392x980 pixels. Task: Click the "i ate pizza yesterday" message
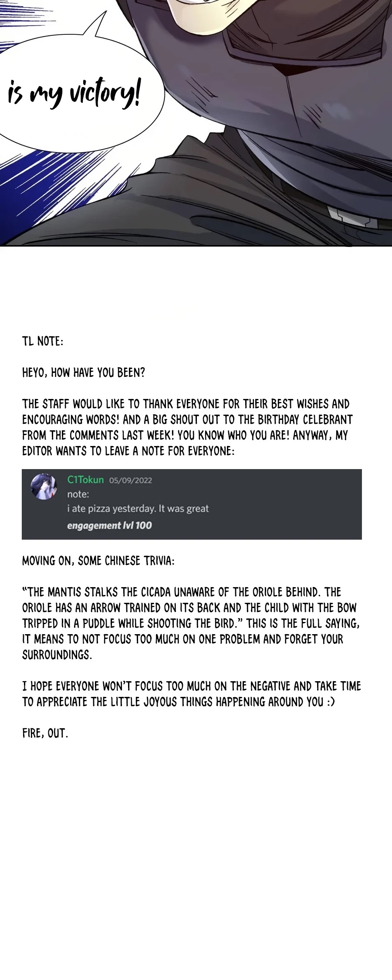(138, 509)
